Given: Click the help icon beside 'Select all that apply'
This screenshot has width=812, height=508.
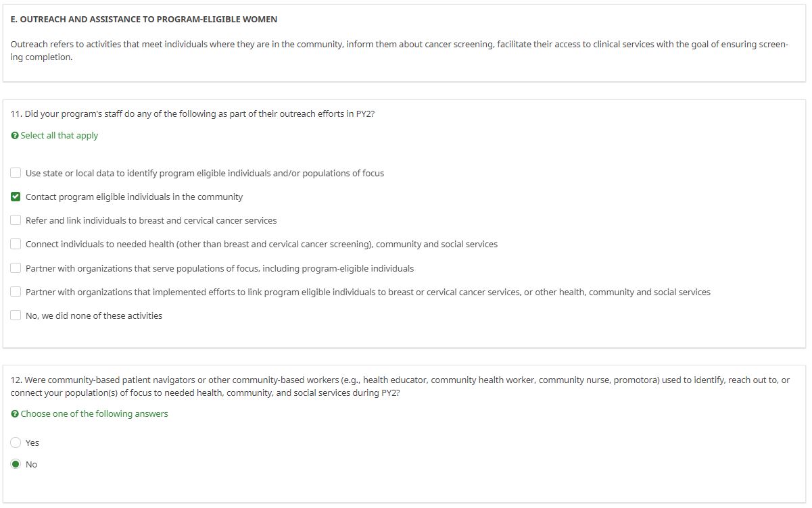Looking at the screenshot, I should pos(15,136).
